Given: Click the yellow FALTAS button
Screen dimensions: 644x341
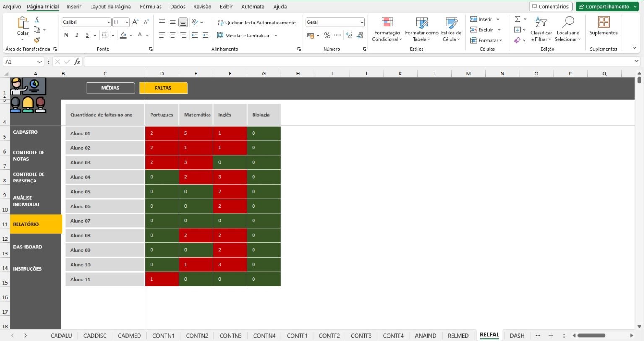Looking at the screenshot, I should pyautogui.click(x=163, y=88).
